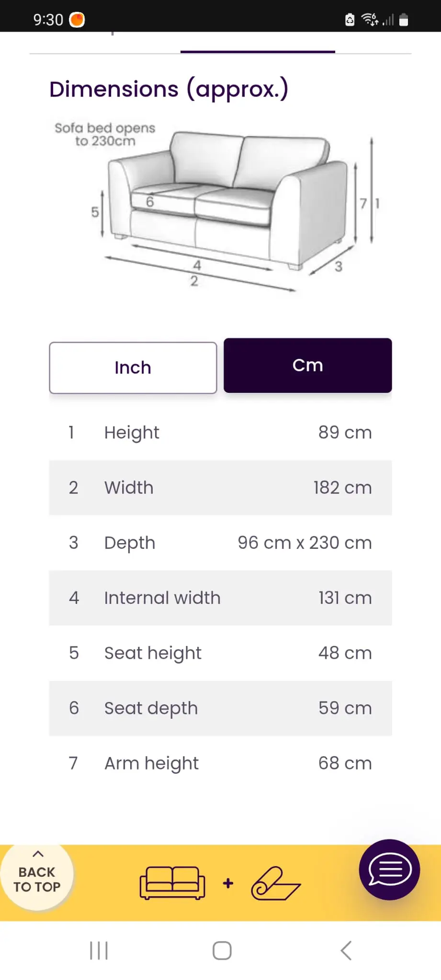Tap the Width 182 cm row
This screenshot has height=980, width=441.
[220, 488]
